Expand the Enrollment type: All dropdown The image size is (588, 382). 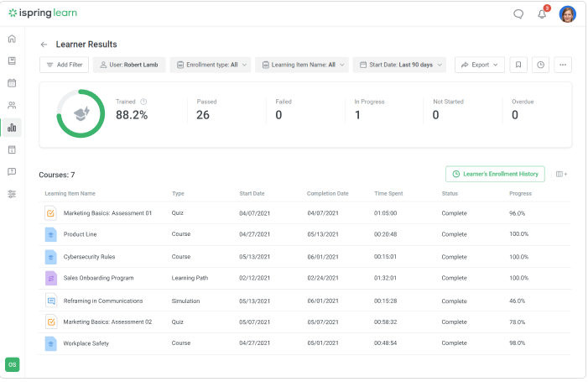(211, 65)
